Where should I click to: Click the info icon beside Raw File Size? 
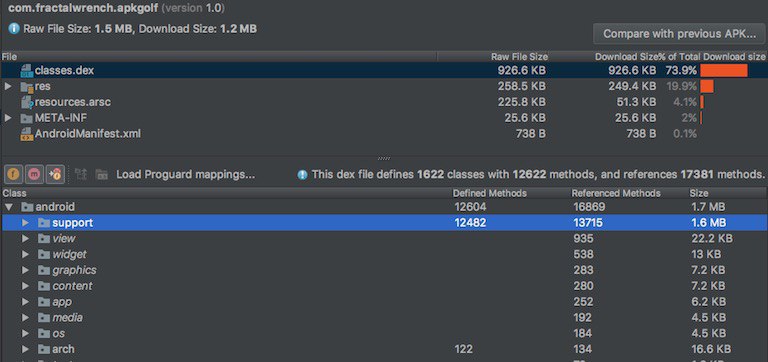tap(14, 29)
